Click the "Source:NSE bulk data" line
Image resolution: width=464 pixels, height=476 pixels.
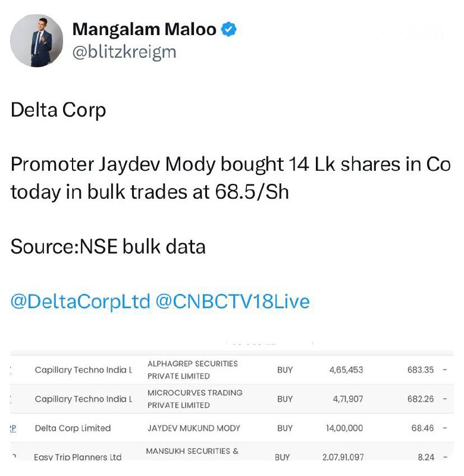pyautogui.click(x=108, y=247)
